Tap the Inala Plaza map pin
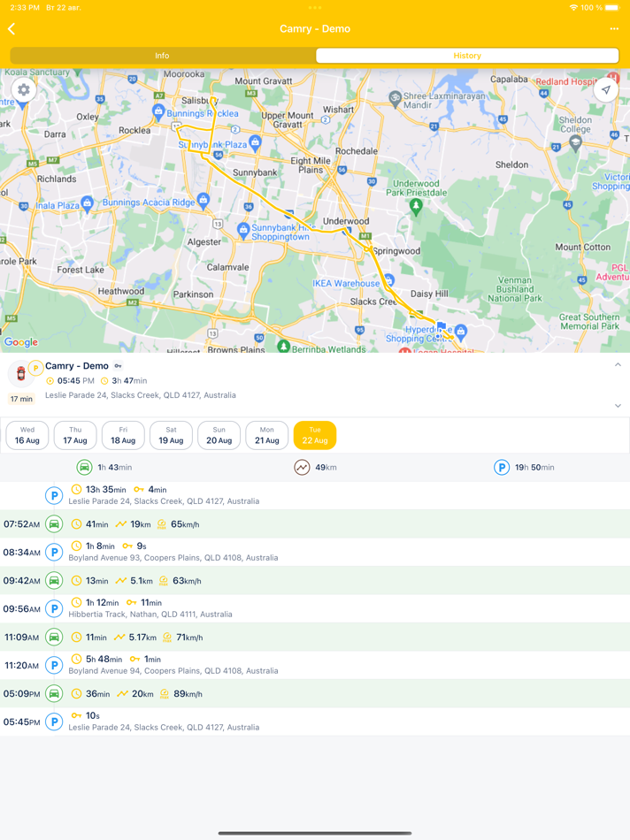The width and height of the screenshot is (630, 840). point(88,203)
